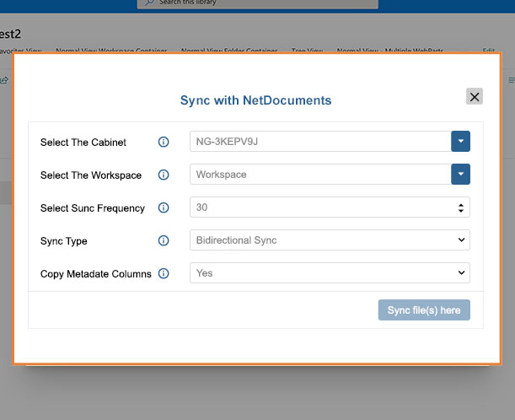
Task: Expand the Copy Metadate Columns Yes dropdown
Action: 330,272
